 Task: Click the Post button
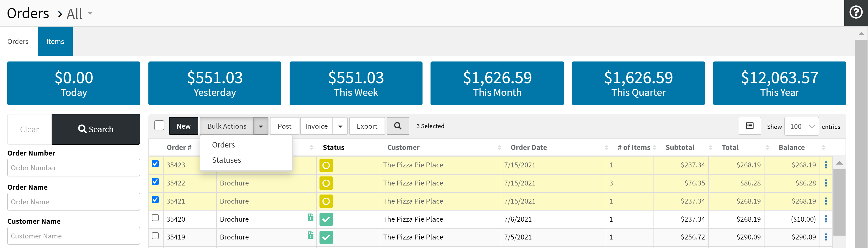(284, 126)
